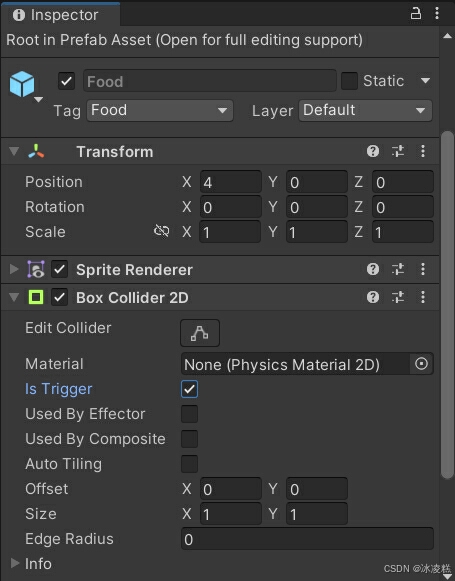Toggle constrained proportions link on Scale

pyautogui.click(x=162, y=231)
